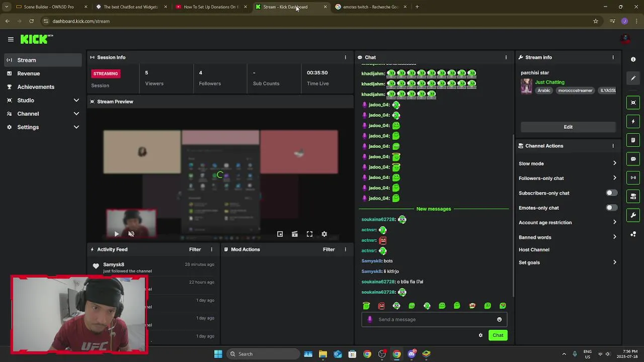The height and width of the screenshot is (362, 644).
Task: Open Mod Actions three-dot menu
Action: click(x=345, y=249)
